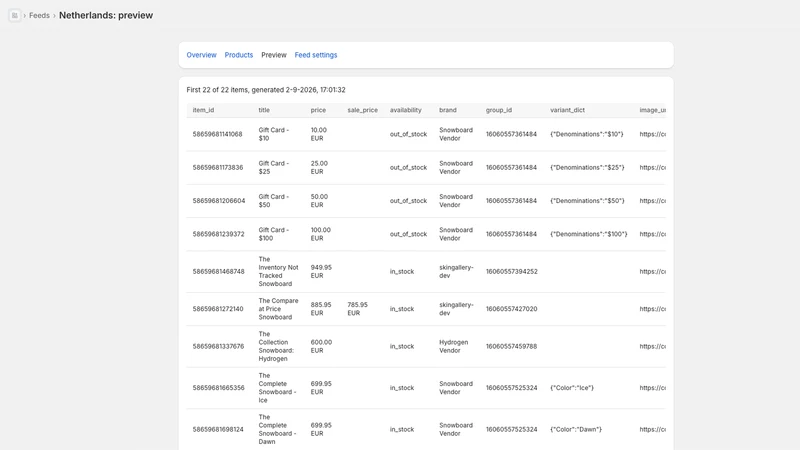The height and width of the screenshot is (450, 800).
Task: Click the 25.00 EUR price cell
Action: [x=319, y=167]
